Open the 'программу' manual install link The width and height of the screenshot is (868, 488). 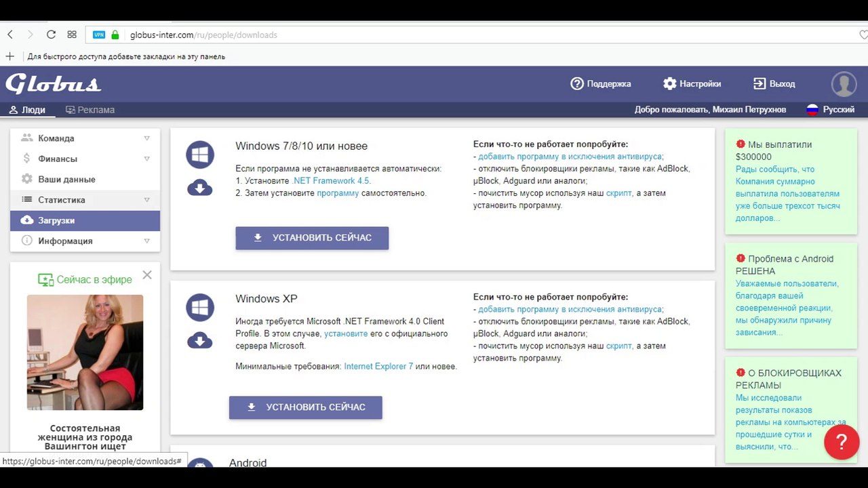click(x=338, y=193)
